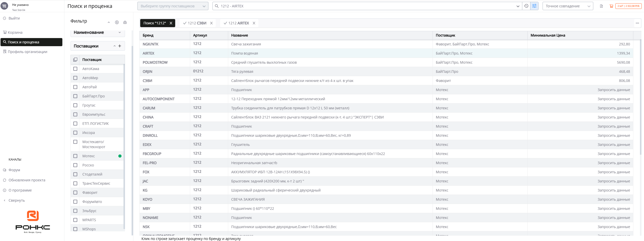
Task: Clear filters with the broom icon
Action: (x=125, y=22)
